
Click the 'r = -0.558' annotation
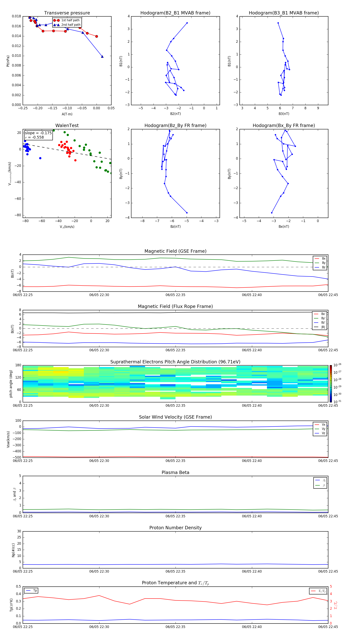tap(35, 137)
